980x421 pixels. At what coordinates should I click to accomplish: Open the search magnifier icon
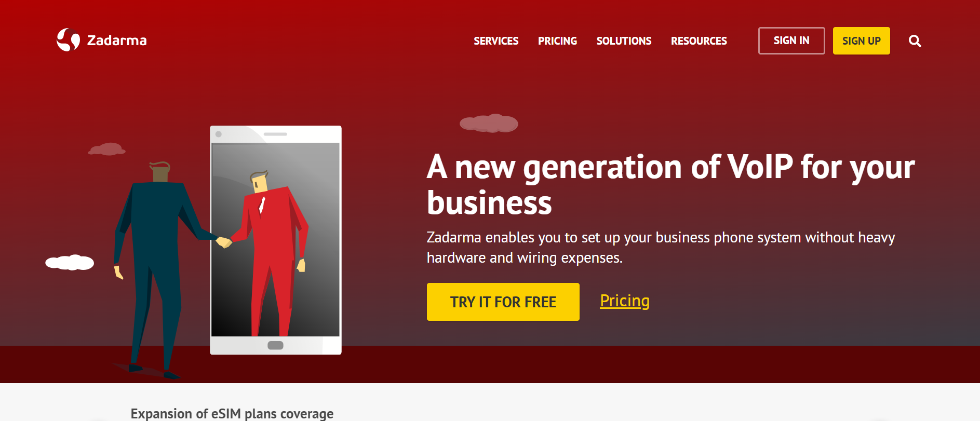coord(915,41)
